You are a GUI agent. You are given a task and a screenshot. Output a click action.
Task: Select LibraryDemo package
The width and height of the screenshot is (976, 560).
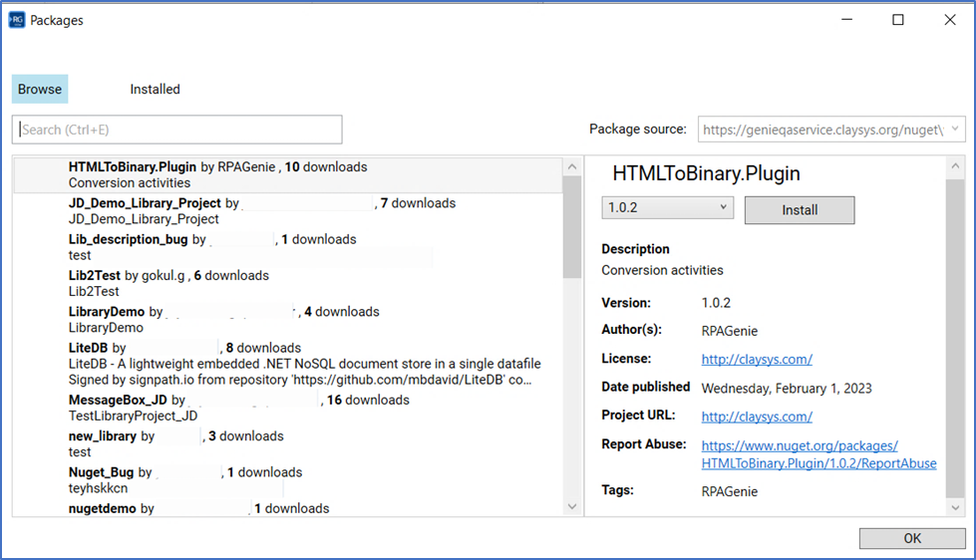tap(288, 319)
